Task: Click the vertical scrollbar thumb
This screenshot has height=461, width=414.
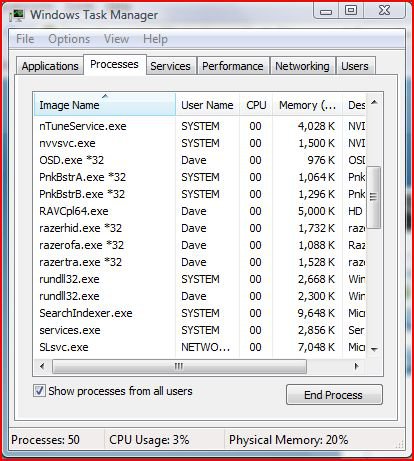Action: coord(373,197)
